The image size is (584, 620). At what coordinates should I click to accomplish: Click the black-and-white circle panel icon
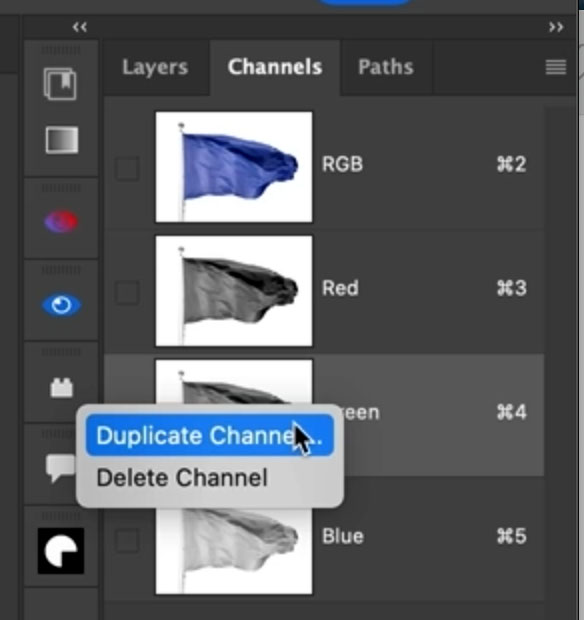point(61,551)
